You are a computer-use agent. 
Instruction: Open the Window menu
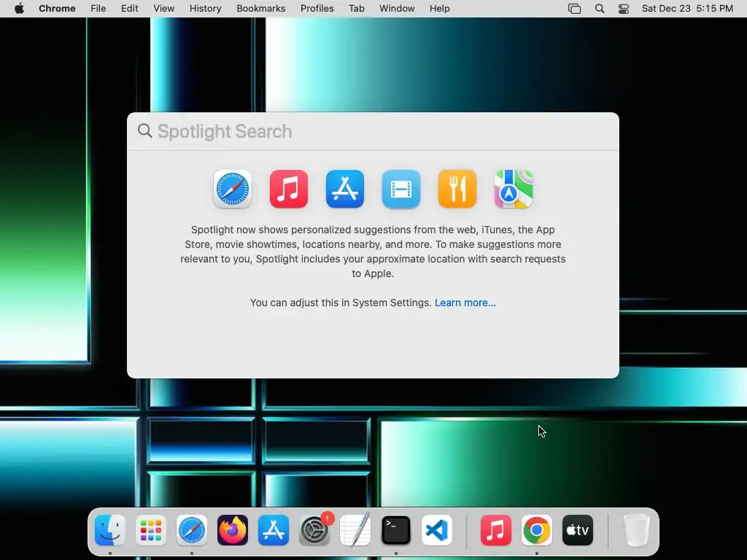click(x=397, y=9)
